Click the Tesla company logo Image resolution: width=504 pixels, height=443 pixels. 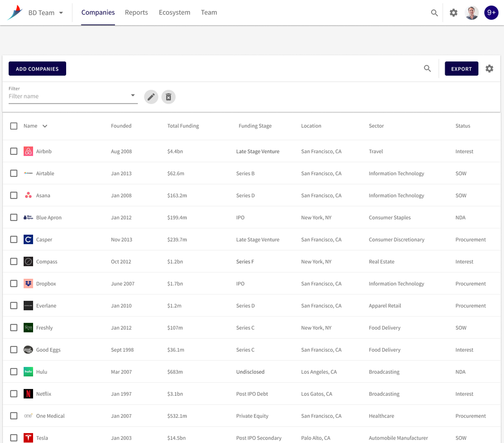[28, 438]
